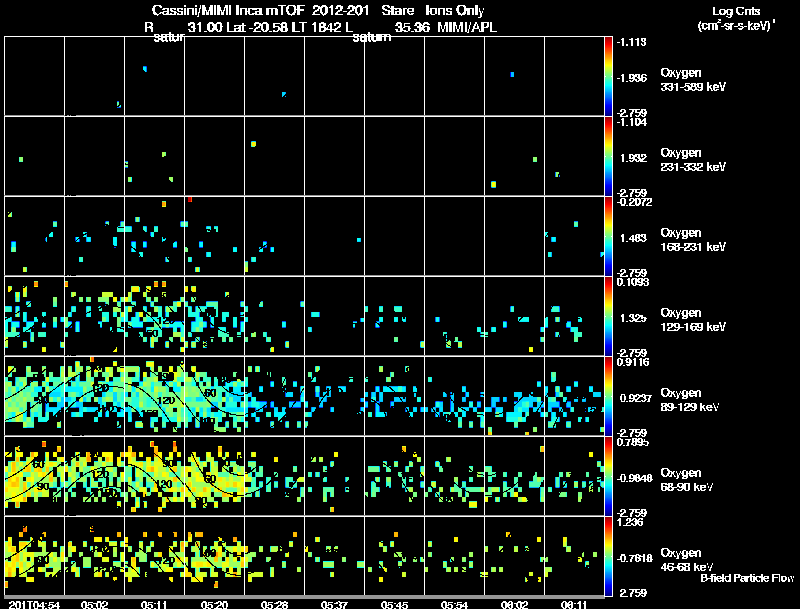Viewport: 800px width, 609px height.
Task: Click the "-1.113" colorbar maximum value
Action: (632, 42)
